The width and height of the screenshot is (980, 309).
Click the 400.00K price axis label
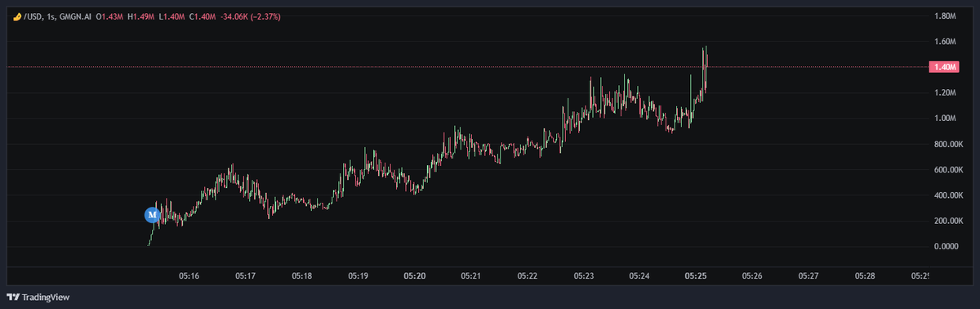948,195
